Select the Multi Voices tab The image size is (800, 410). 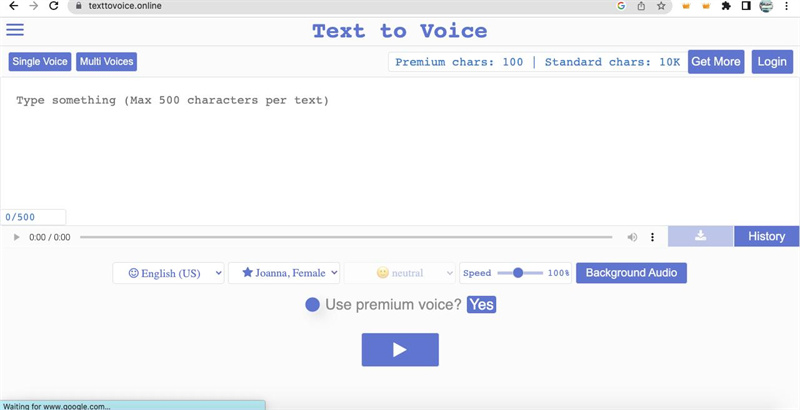click(x=107, y=62)
